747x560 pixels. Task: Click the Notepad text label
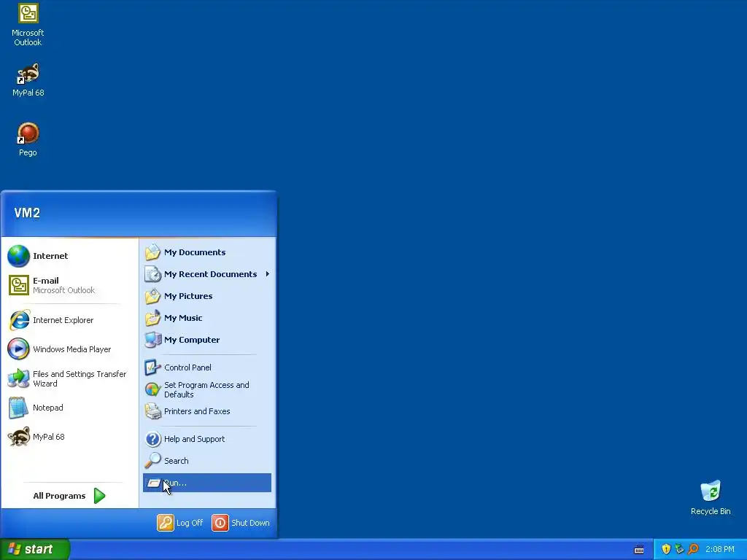point(48,408)
